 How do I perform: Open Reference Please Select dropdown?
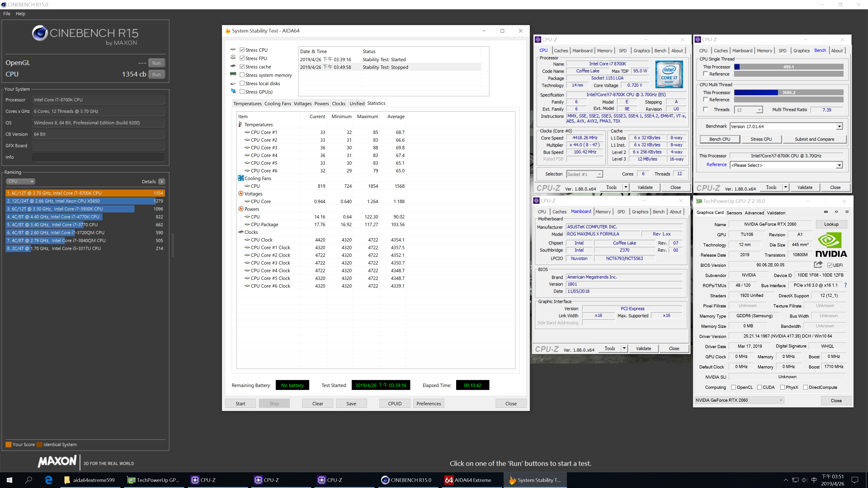coord(786,165)
